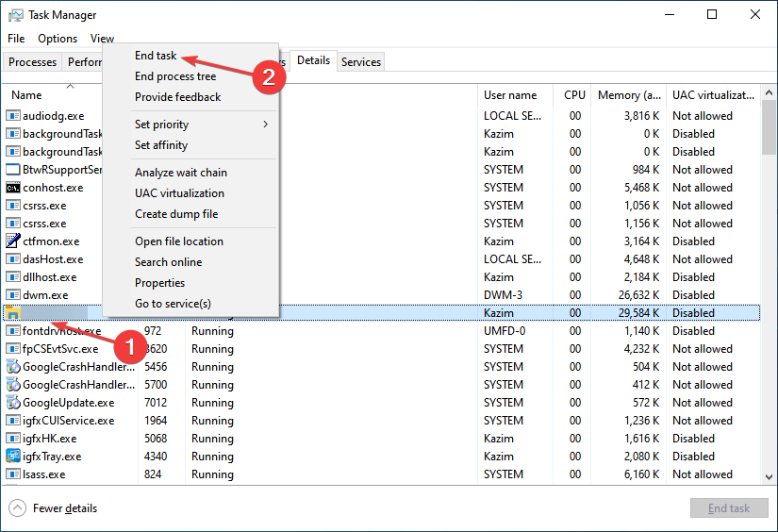Screen dimensions: 778x532
Task: Click the scrollbar up arrow
Action: [769, 92]
